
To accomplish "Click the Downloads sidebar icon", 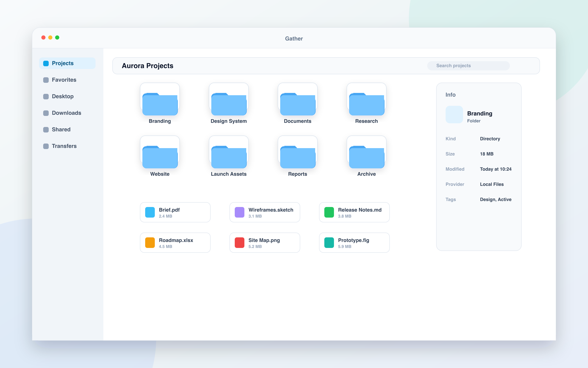I will tap(46, 113).
